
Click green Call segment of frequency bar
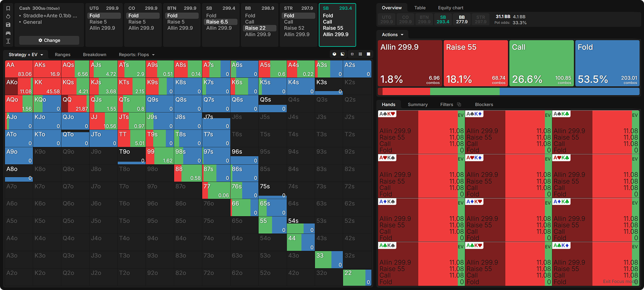pos(465,91)
